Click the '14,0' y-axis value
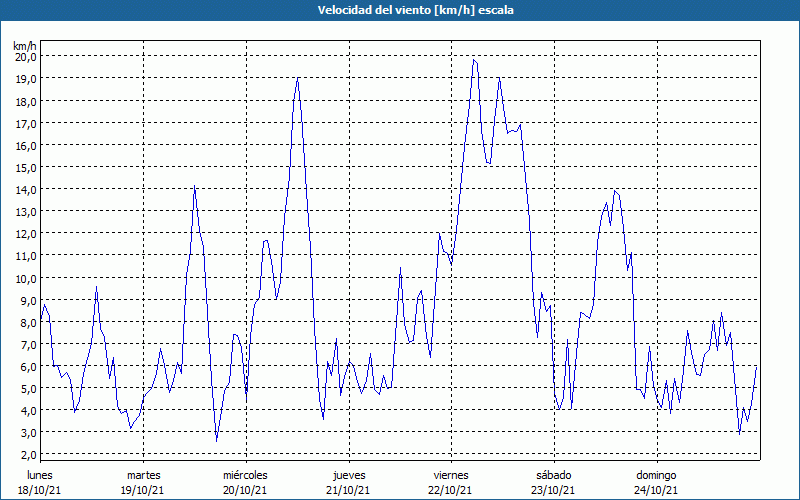The width and height of the screenshot is (800, 500). pos(26,189)
